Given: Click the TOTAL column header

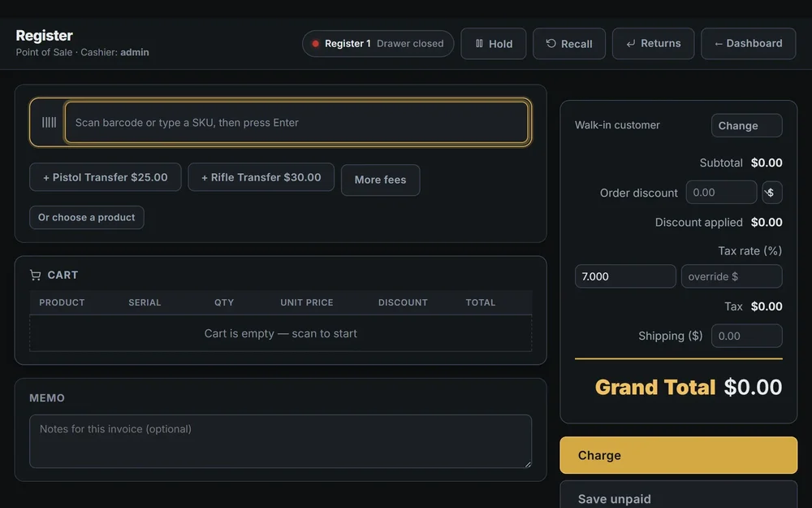Looking at the screenshot, I should 481,302.
